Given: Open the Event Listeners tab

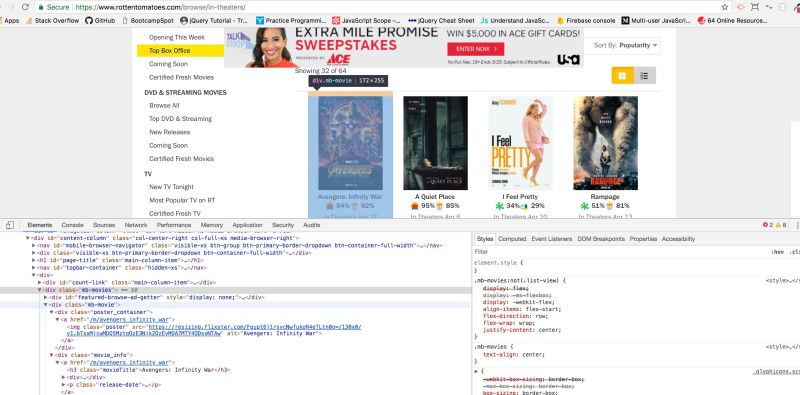Looking at the screenshot, I should point(552,239).
